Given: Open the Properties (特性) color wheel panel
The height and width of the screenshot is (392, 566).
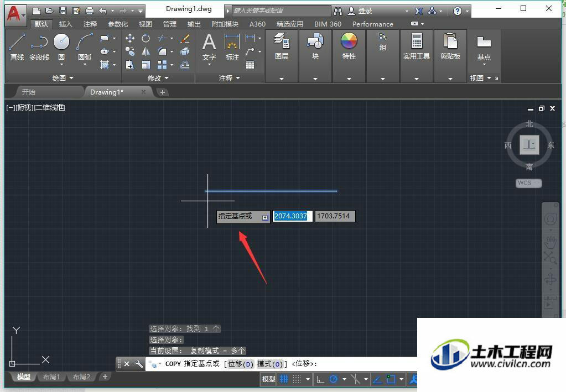Looking at the screenshot, I should coord(349,45).
